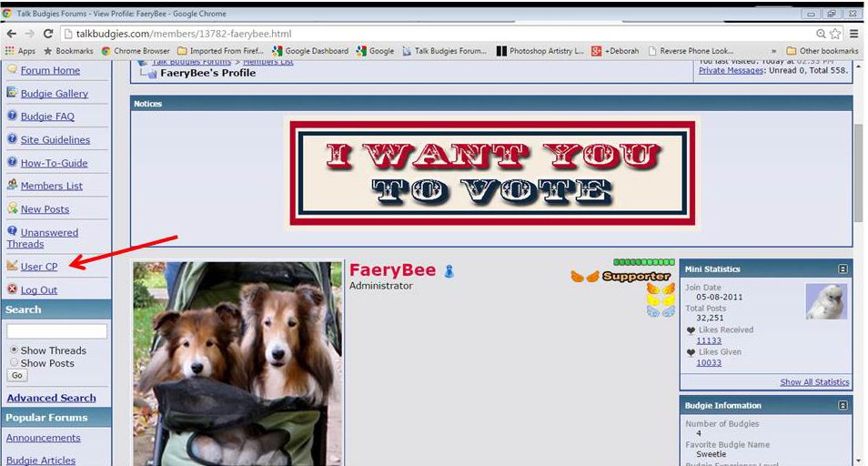Open the Reverse Phone Lookup bookmark
The height and width of the screenshot is (466, 868).
[x=691, y=51]
